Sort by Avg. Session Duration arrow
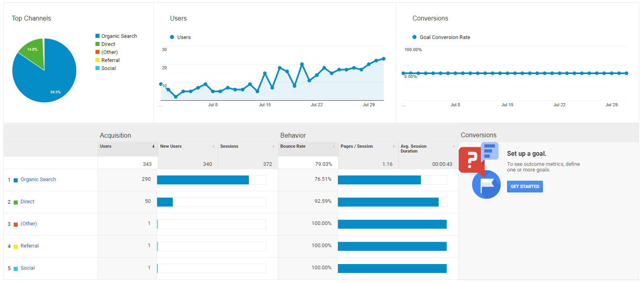644x283 pixels. [454, 147]
